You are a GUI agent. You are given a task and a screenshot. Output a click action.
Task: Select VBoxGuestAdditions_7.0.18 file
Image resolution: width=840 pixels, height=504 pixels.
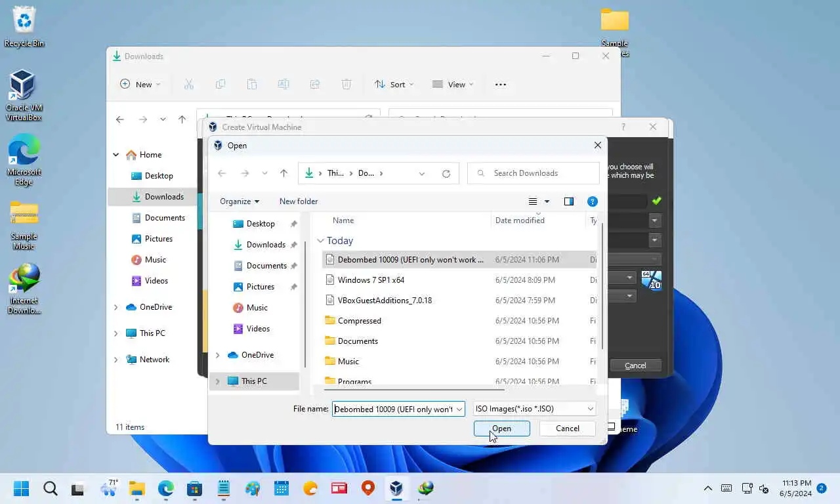tap(459, 301)
